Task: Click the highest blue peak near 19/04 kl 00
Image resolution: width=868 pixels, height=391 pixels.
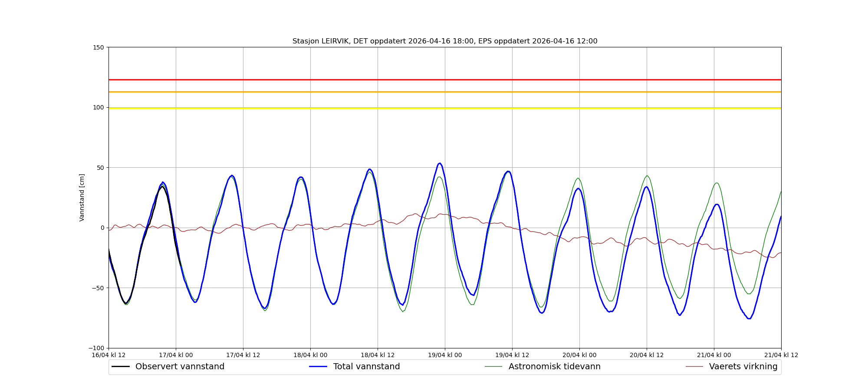Action: [x=440, y=163]
